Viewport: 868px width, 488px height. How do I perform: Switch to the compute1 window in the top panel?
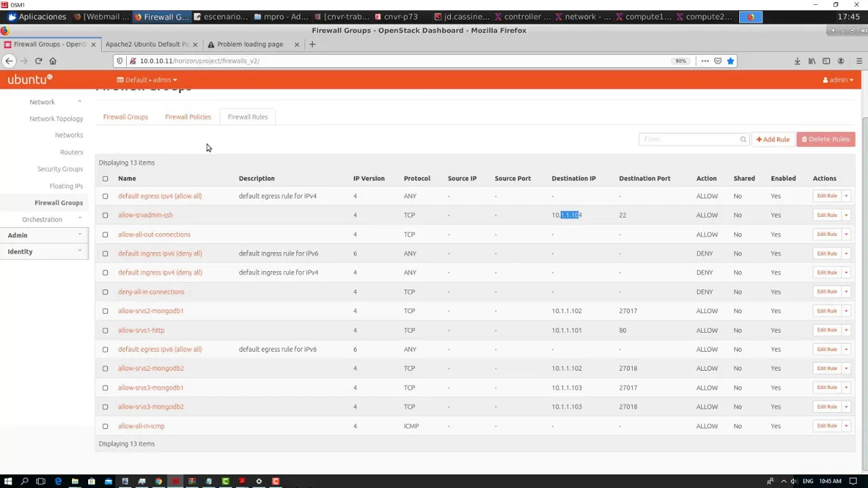(644, 17)
